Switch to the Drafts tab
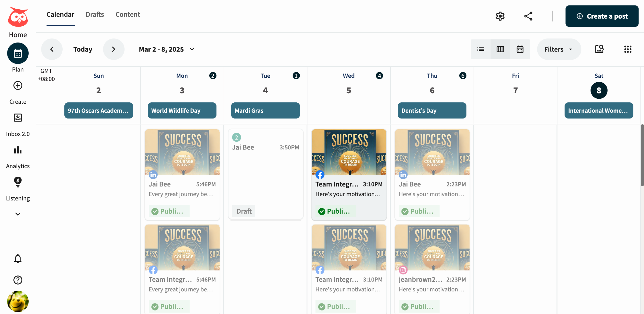 (95, 14)
